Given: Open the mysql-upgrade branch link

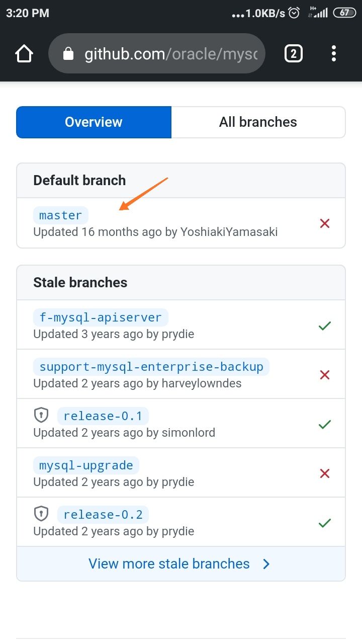Looking at the screenshot, I should point(86,465).
